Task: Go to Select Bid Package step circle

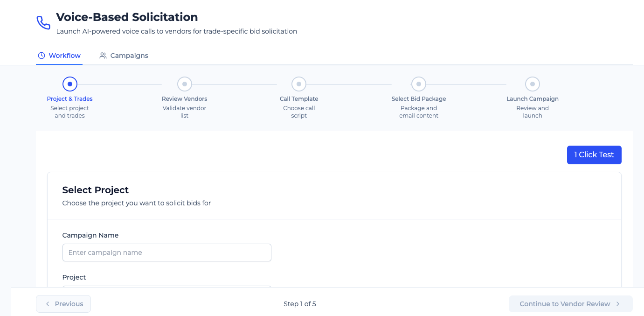Action: (419, 84)
